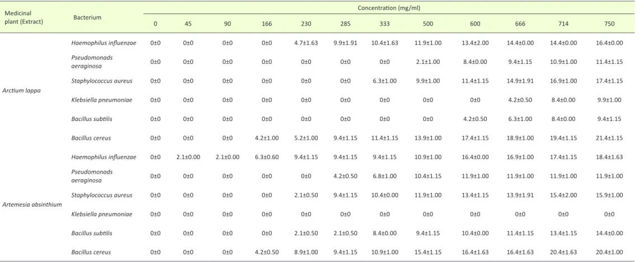Click the cell reading '6.3±0.60'
The image size is (644, 262).
[x=266, y=157]
